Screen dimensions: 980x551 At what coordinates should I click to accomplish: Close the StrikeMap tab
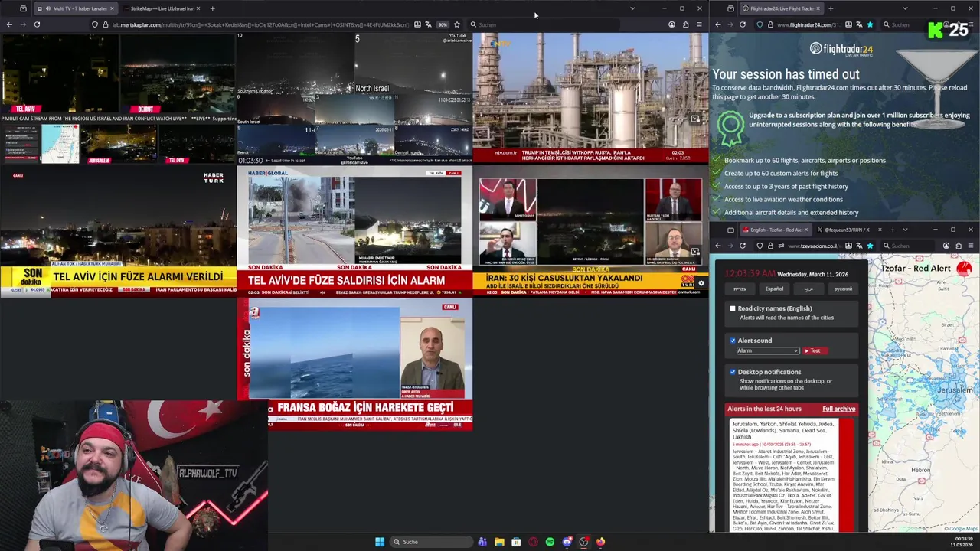coord(198,8)
